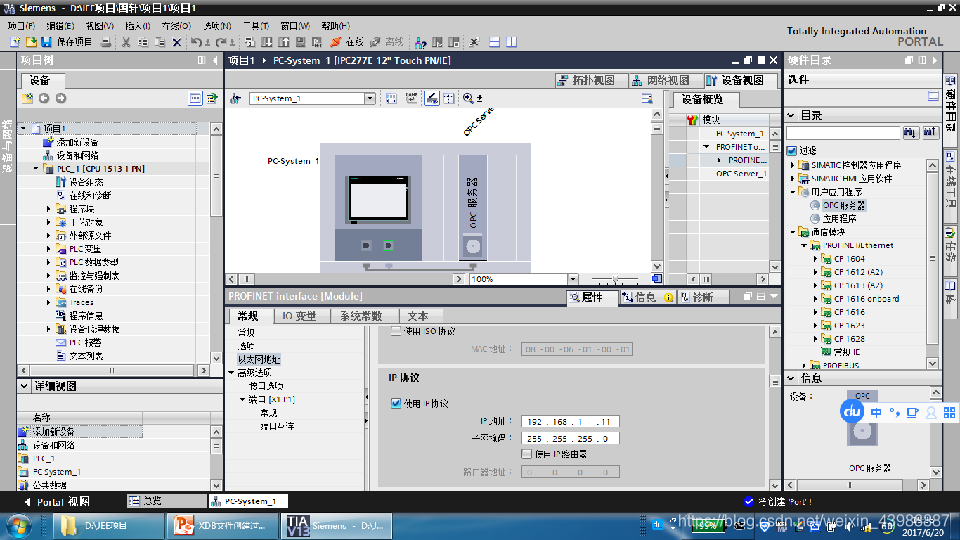Toggle the 使用 IP 协议 checkbox
The height and width of the screenshot is (540, 960).
(396, 403)
